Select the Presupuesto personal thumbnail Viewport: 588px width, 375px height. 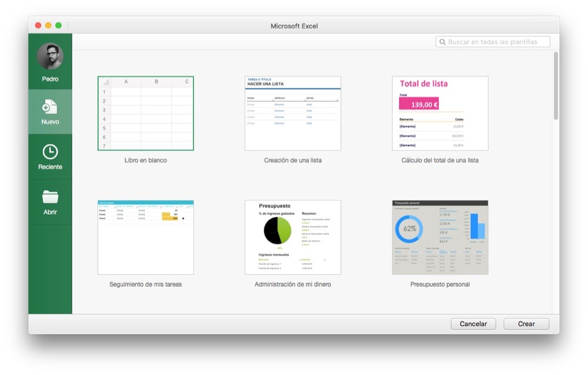[x=440, y=237]
